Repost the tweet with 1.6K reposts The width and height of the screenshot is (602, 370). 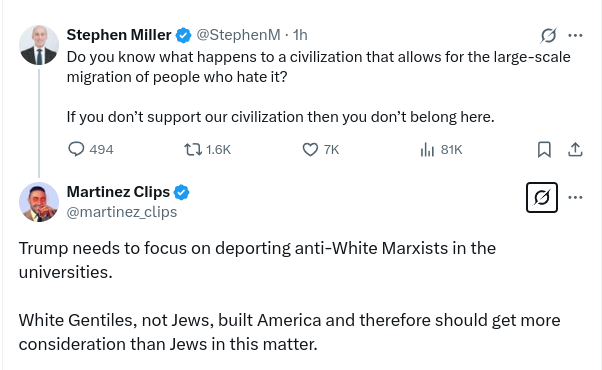tap(207, 149)
